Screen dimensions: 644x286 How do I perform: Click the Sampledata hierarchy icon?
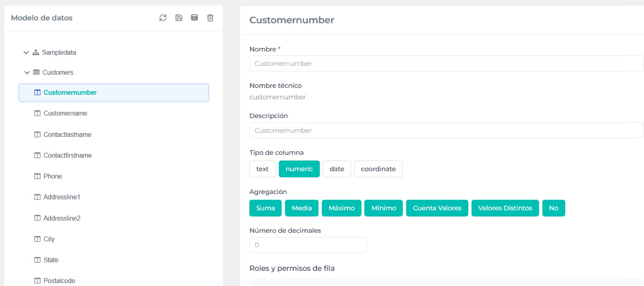click(x=36, y=53)
